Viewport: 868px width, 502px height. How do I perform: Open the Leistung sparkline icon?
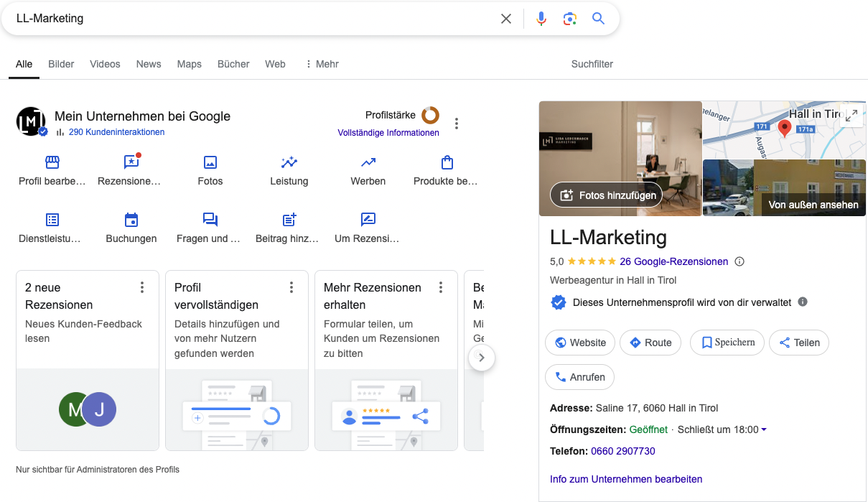coord(289,162)
